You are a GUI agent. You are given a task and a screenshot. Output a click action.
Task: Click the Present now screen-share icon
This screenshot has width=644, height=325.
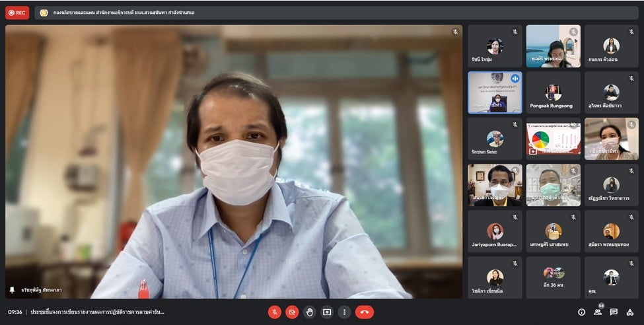point(326,312)
